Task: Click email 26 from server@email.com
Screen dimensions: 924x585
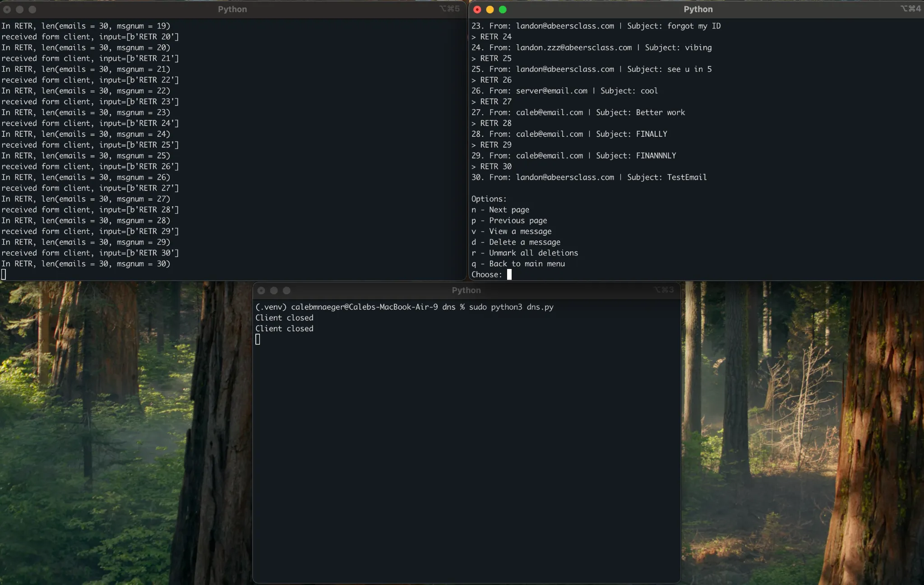Action: coord(565,91)
